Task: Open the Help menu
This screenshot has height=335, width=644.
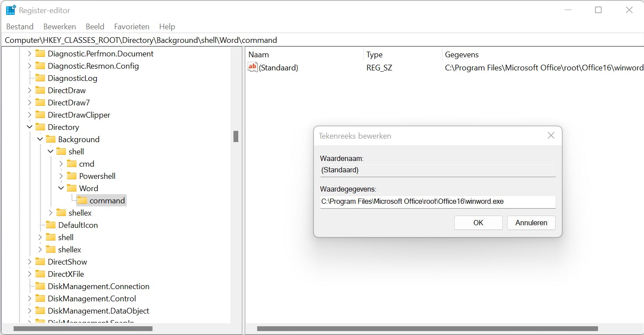Action: coord(167,27)
